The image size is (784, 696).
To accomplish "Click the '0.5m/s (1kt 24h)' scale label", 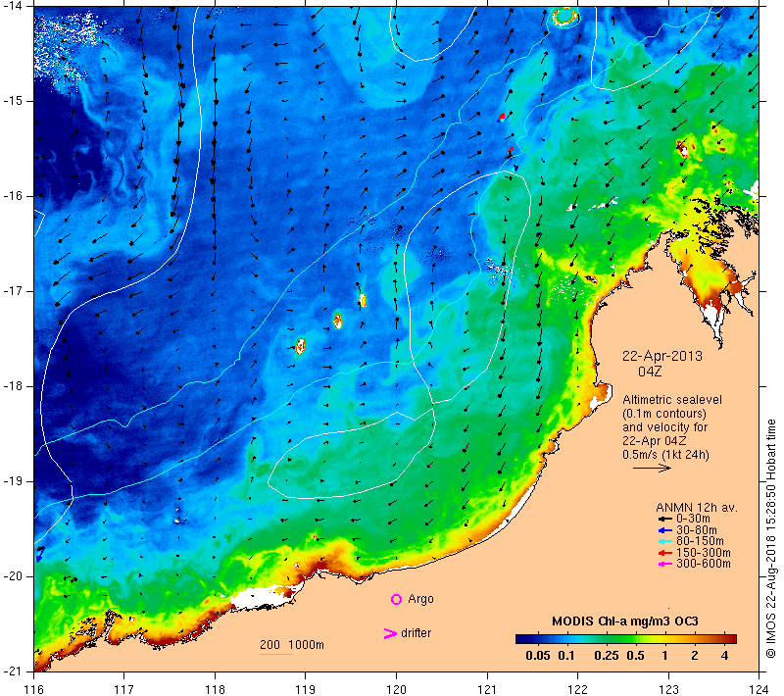I will [665, 455].
